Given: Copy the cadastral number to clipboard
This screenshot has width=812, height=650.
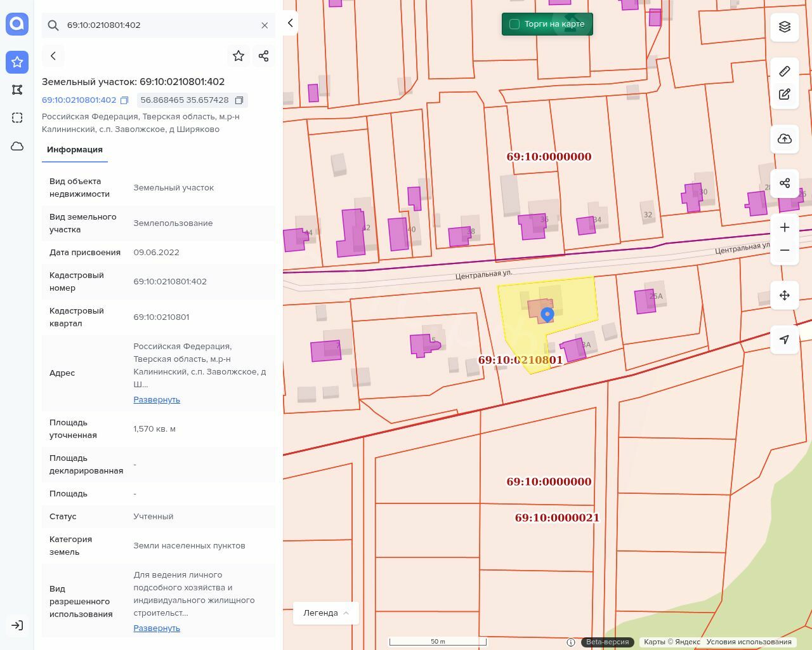Looking at the screenshot, I should 124,100.
